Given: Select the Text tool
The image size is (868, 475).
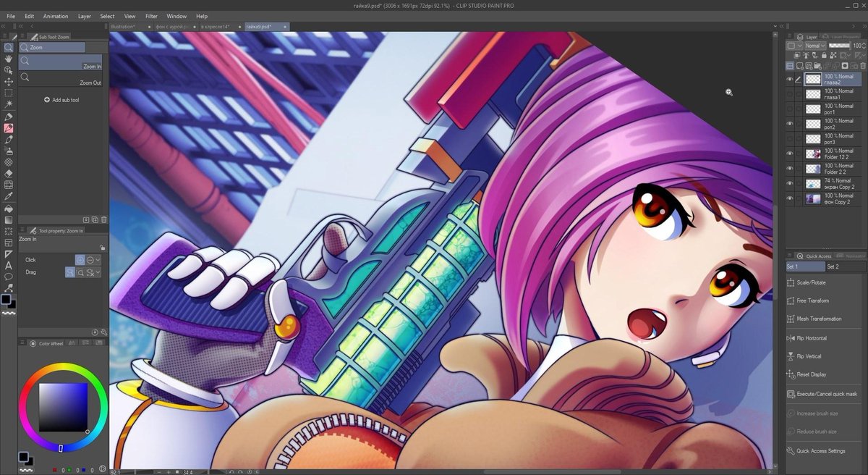Looking at the screenshot, I should [x=9, y=266].
